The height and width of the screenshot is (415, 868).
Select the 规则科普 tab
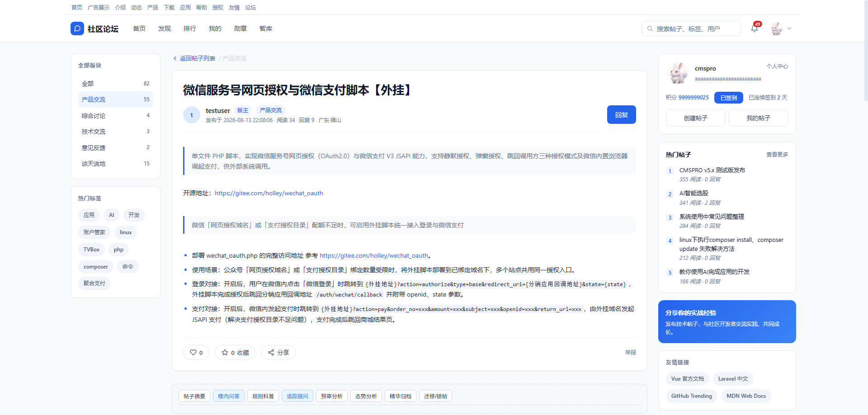pos(263,396)
